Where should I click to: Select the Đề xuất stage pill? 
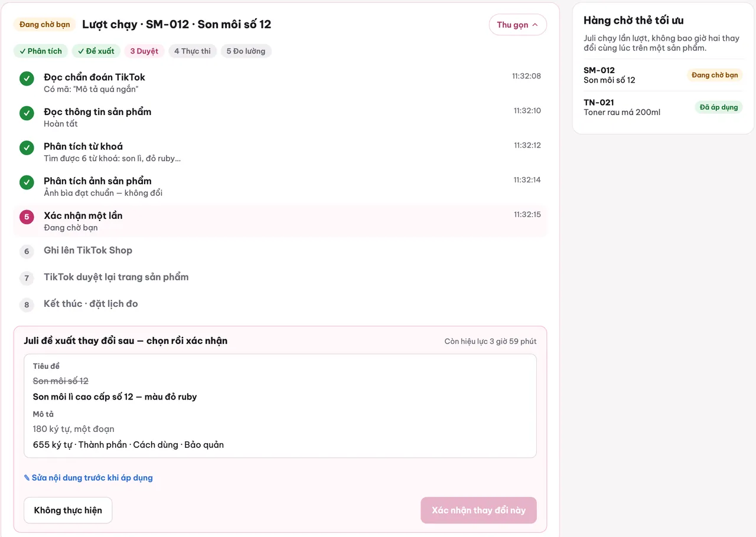click(x=96, y=51)
